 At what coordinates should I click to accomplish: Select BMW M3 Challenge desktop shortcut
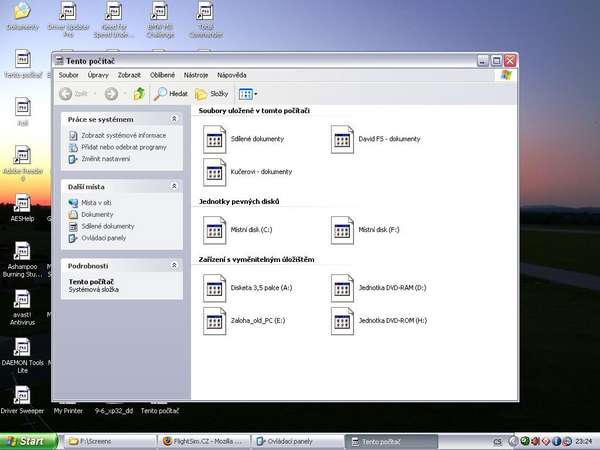coord(160,19)
